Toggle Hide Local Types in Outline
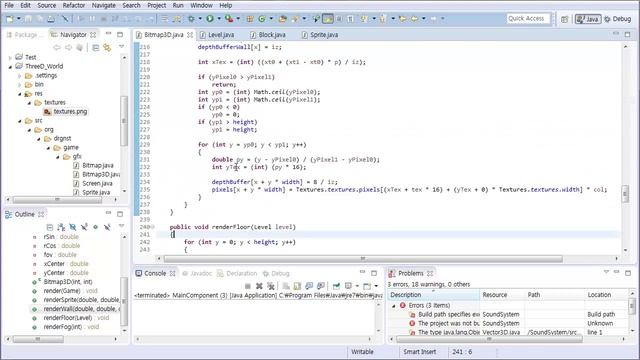This screenshot has height=360, width=640. tap(107, 227)
